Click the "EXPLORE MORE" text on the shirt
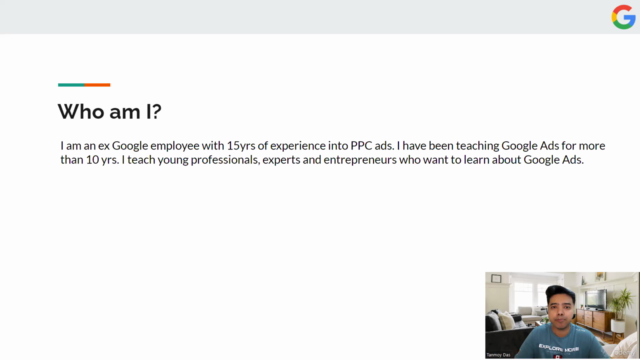The width and height of the screenshot is (640, 360). click(x=558, y=348)
